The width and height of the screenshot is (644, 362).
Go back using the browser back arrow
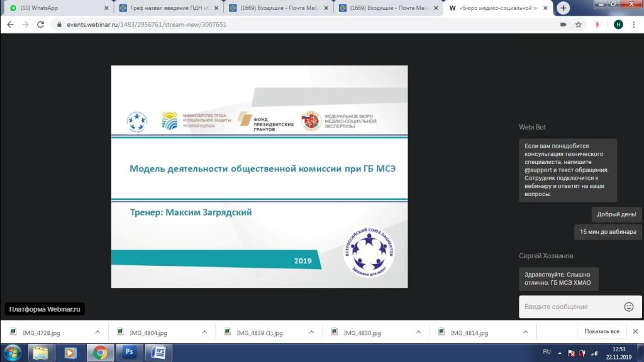tap(10, 25)
